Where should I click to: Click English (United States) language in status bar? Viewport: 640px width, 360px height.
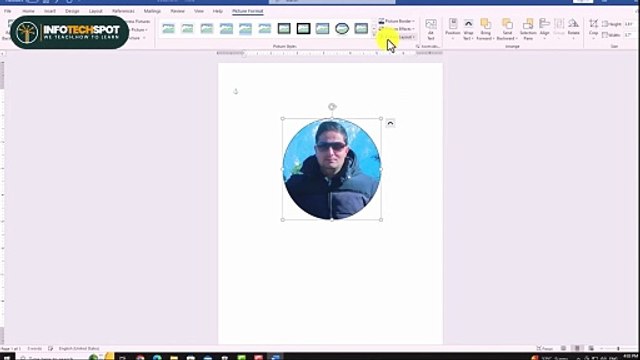click(x=79, y=349)
